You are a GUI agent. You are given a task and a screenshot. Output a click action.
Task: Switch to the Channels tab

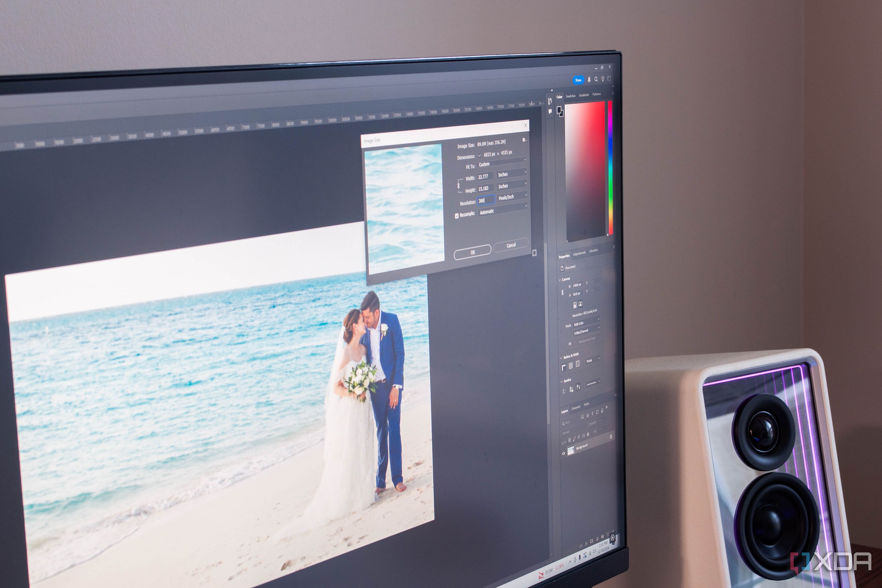tap(576, 407)
